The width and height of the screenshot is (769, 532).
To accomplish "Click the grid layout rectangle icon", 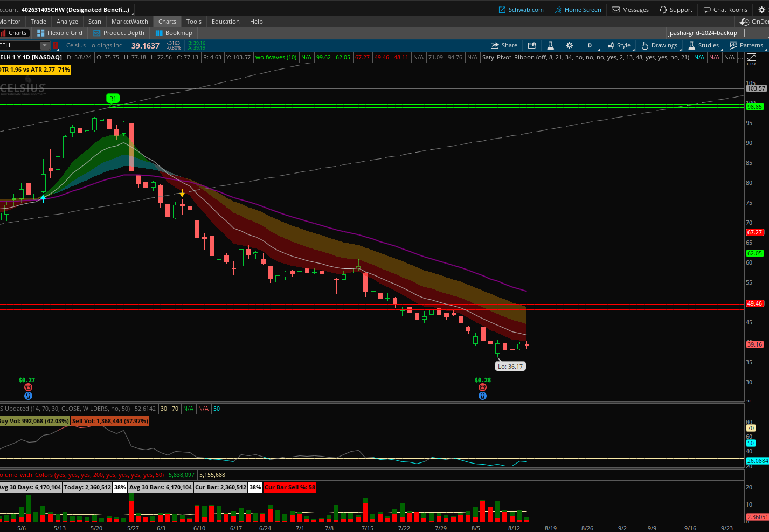I will pyautogui.click(x=750, y=33).
